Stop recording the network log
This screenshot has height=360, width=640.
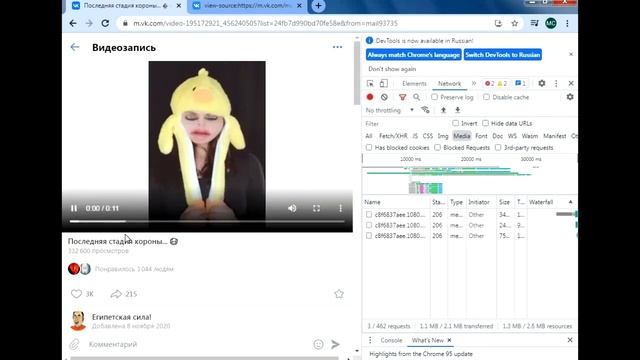click(370, 97)
